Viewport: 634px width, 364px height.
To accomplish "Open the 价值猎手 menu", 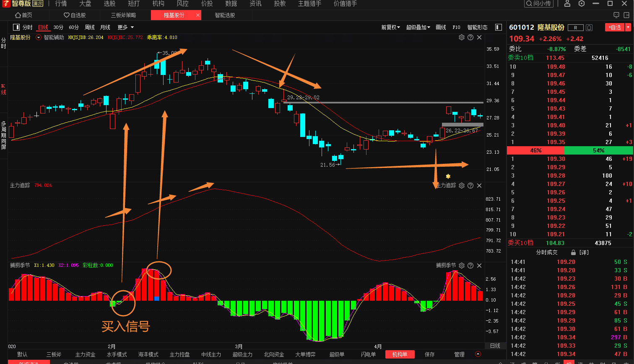I will coord(346,4).
